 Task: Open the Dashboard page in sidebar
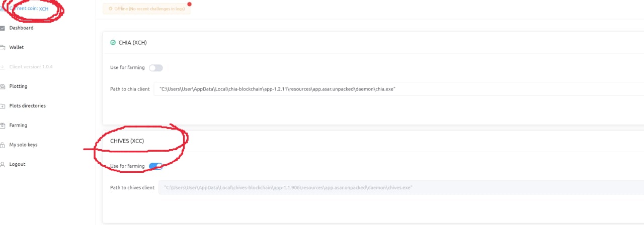point(21,28)
